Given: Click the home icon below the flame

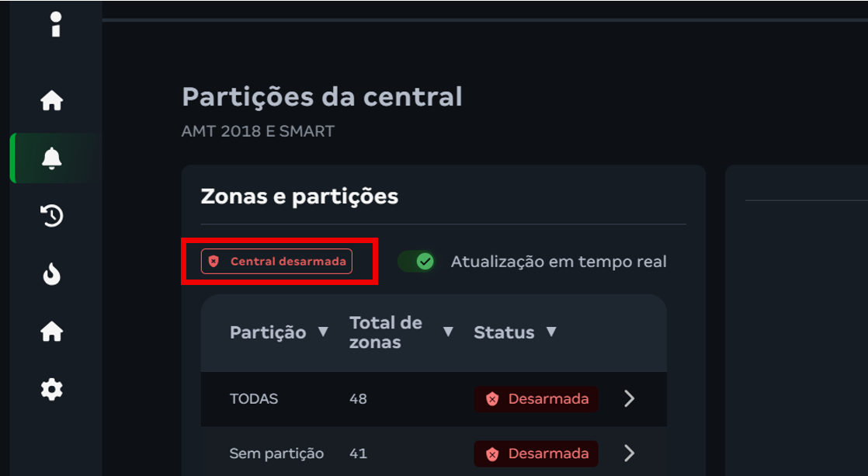Looking at the screenshot, I should pyautogui.click(x=52, y=332).
